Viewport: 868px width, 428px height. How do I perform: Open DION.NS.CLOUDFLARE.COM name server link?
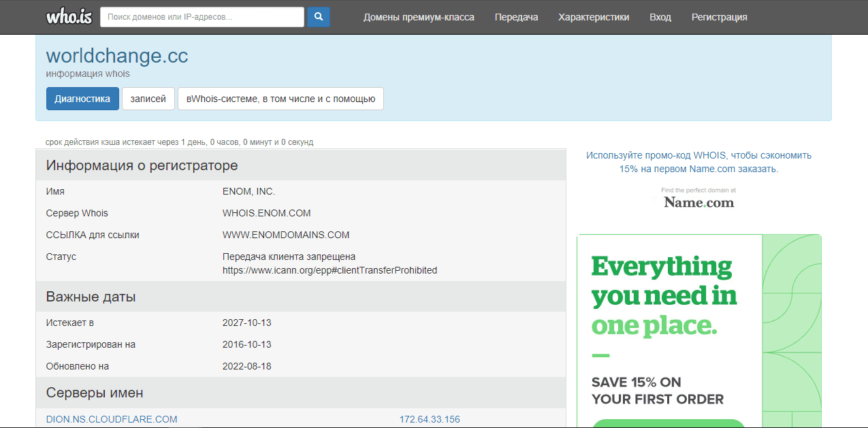112,419
